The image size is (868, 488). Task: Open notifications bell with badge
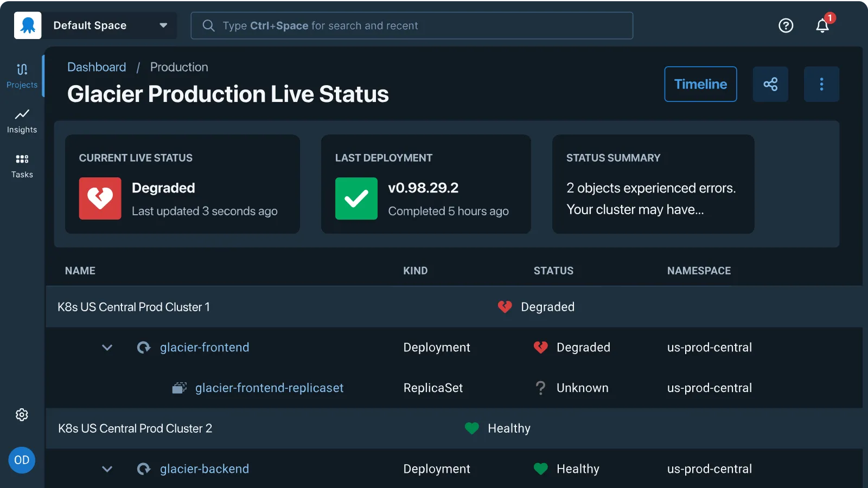coord(822,25)
